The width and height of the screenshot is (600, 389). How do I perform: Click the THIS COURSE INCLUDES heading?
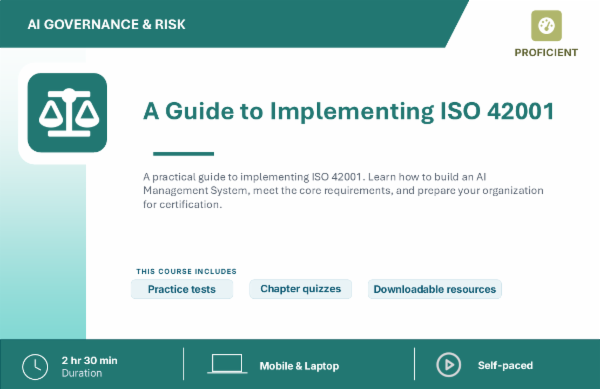[186, 272]
